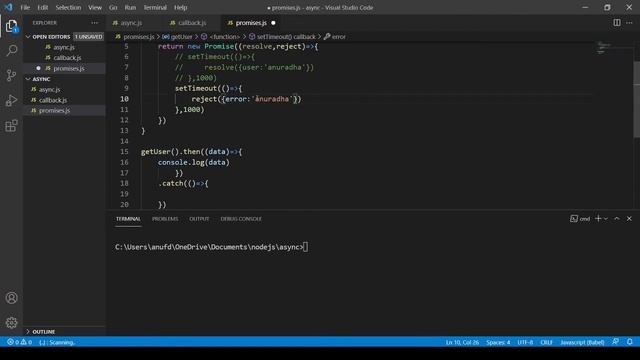Switch to the async.js editor tab
640x360 pixels.
(x=131, y=23)
